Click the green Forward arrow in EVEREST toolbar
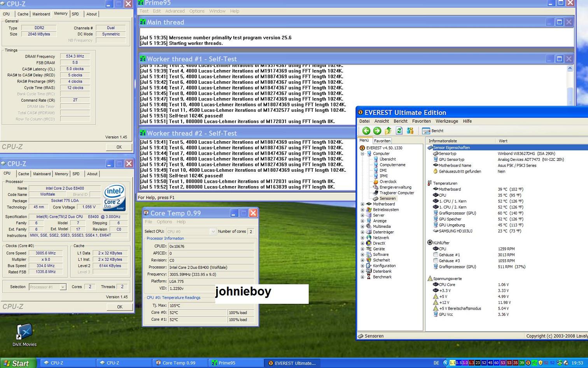 coord(377,131)
